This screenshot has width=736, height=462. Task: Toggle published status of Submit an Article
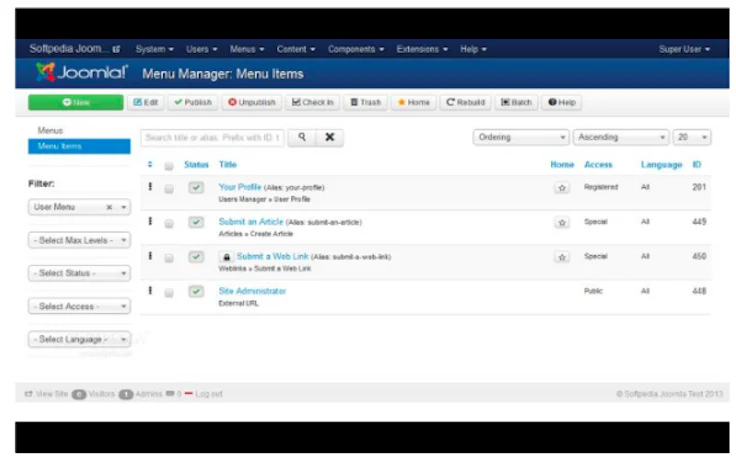click(196, 222)
